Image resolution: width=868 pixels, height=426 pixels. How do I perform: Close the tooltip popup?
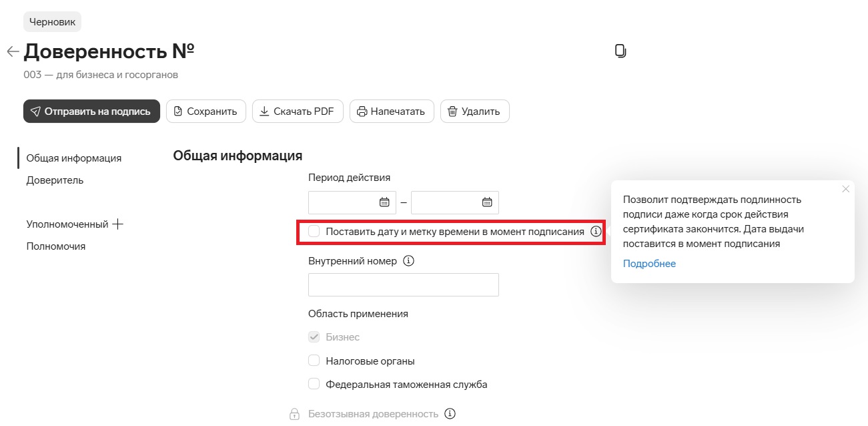coord(846,189)
